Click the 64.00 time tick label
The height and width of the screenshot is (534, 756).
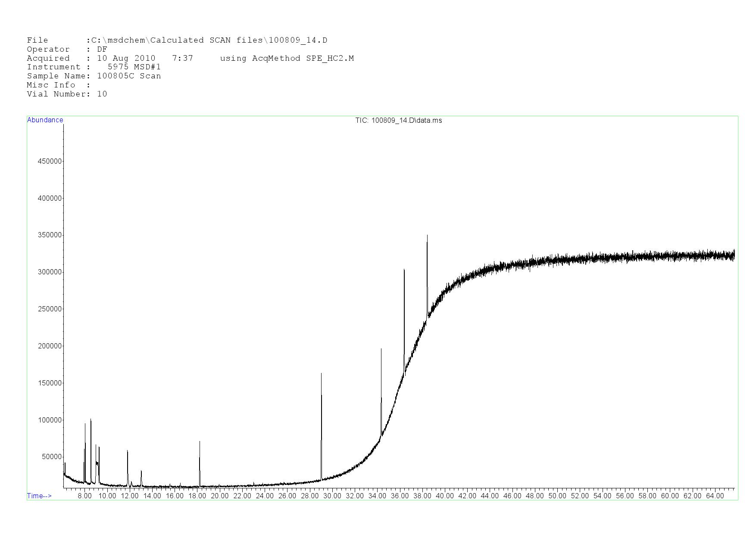(x=715, y=496)
